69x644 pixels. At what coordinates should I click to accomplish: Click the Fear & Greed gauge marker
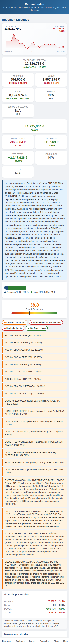[29, 313]
